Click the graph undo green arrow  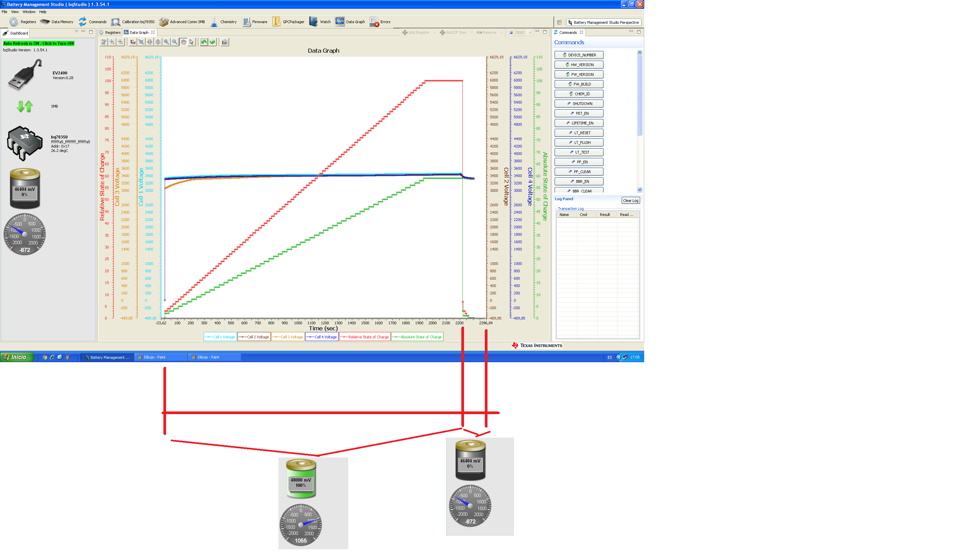[x=204, y=42]
